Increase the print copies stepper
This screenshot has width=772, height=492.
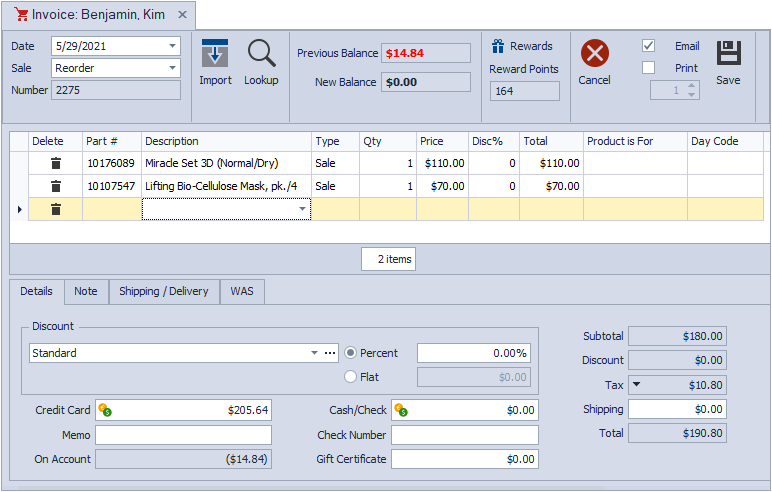(692, 86)
